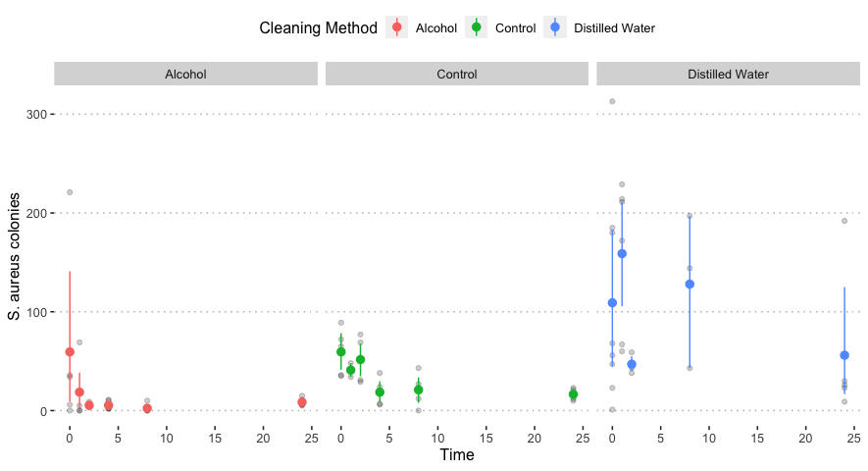
Task: Click the green Control legend key
Action: pyautogui.click(x=477, y=28)
